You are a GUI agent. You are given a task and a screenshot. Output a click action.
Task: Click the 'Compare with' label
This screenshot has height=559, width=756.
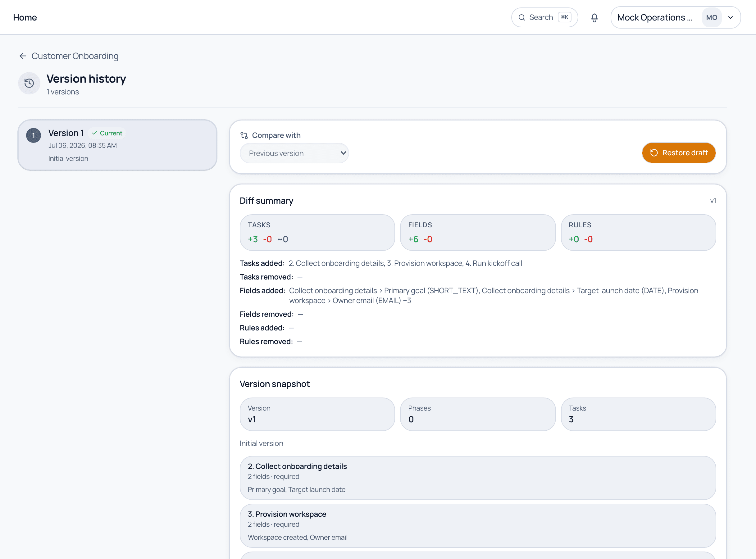[276, 135]
